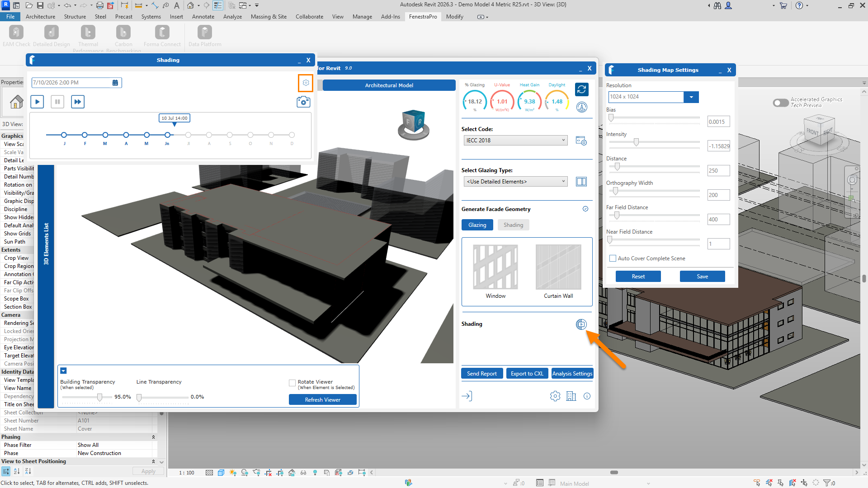Screen dimensions: 868x488
Task: Click the EAM Check ribbon icon
Action: click(16, 33)
